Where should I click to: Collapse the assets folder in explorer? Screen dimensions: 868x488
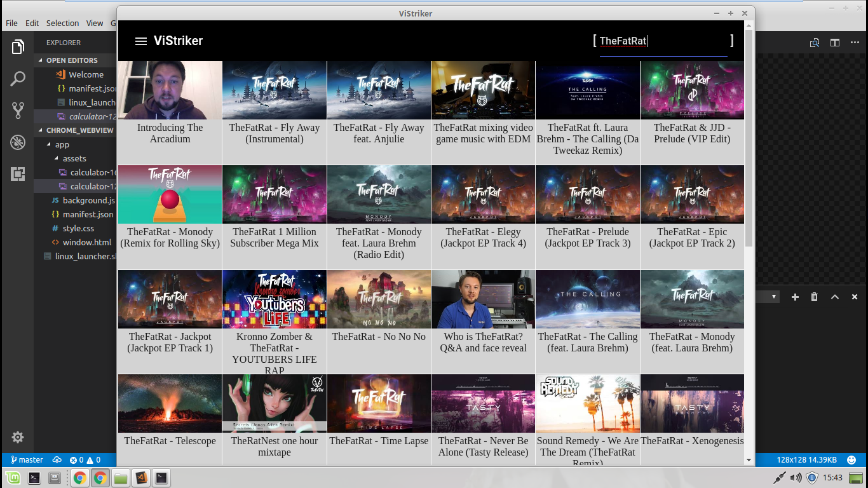(75, 158)
